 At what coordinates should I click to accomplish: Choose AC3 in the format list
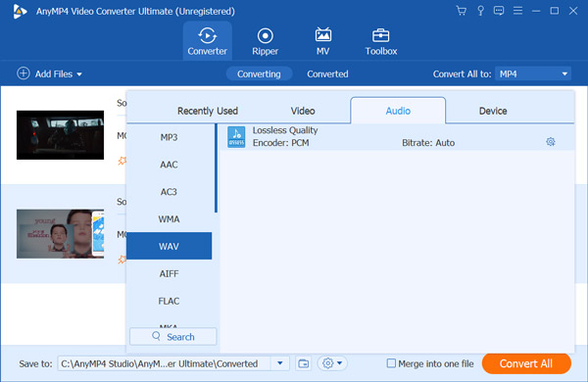pyautogui.click(x=170, y=192)
